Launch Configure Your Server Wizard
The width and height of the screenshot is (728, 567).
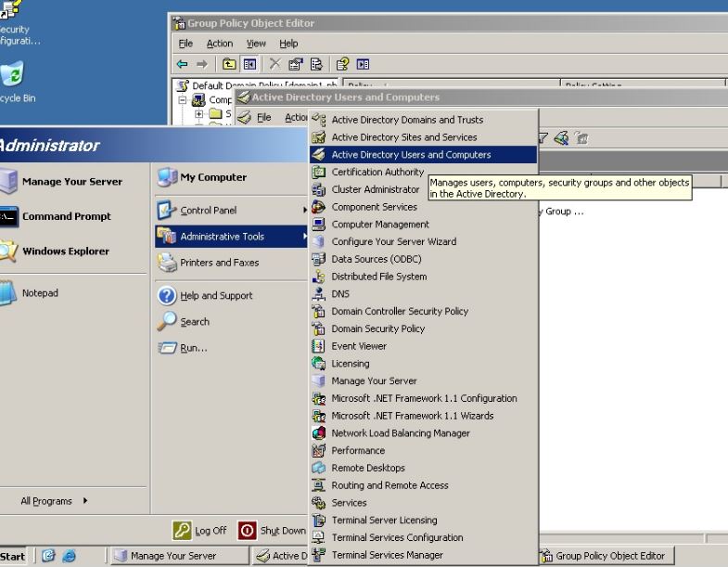[424, 241]
